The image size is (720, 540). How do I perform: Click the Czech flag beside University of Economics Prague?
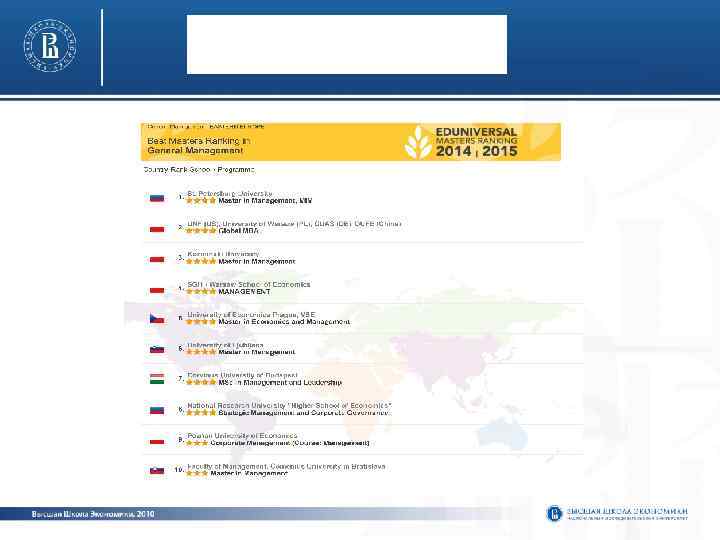coord(157,319)
